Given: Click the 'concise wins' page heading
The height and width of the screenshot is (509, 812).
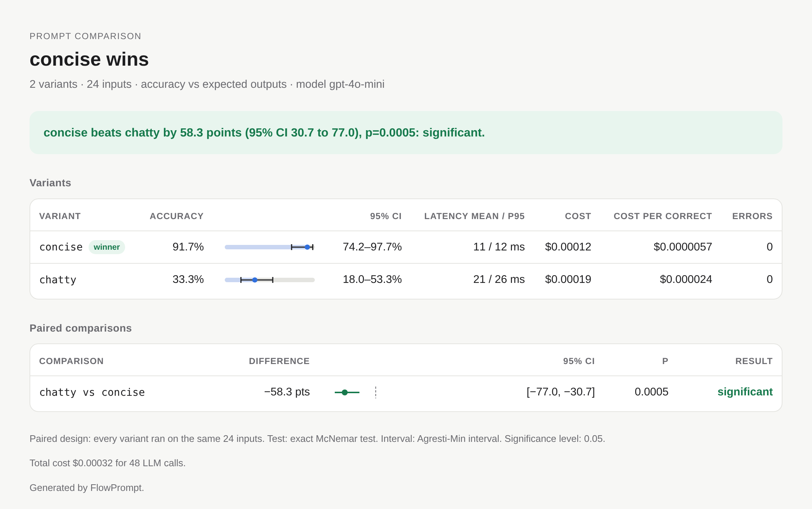Looking at the screenshot, I should (89, 59).
